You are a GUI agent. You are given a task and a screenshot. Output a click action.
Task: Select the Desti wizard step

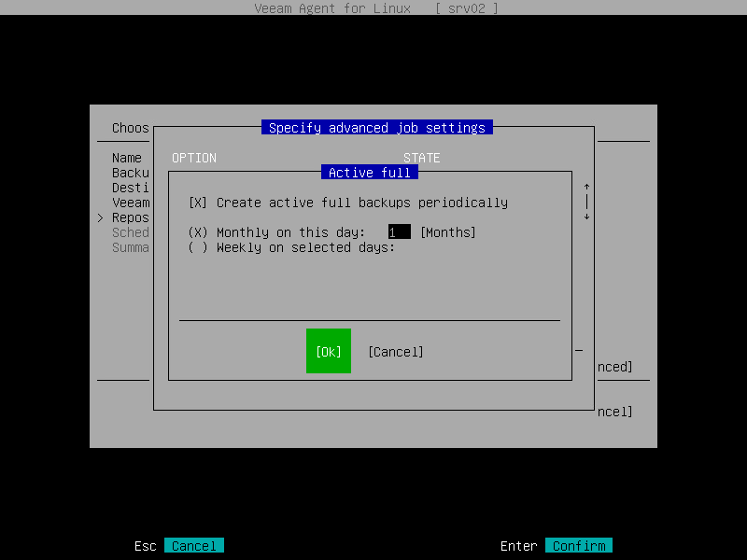(x=131, y=188)
